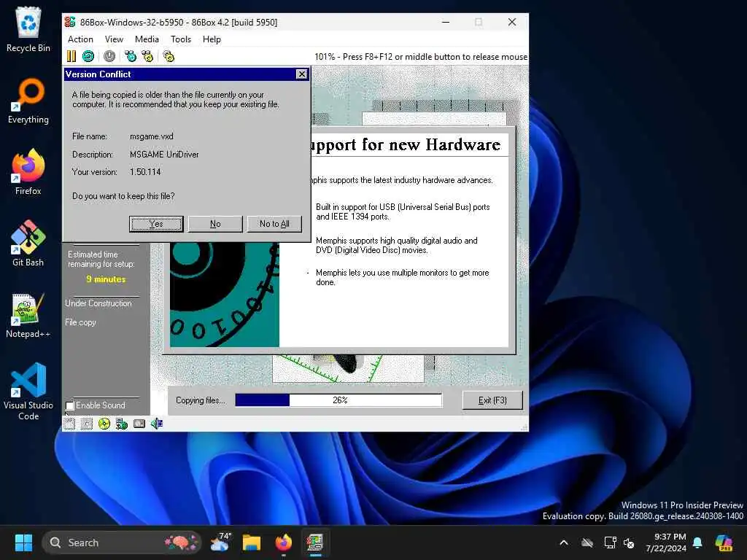
Task: Click the MSGAME UniDriver description
Action: pyautogui.click(x=164, y=155)
